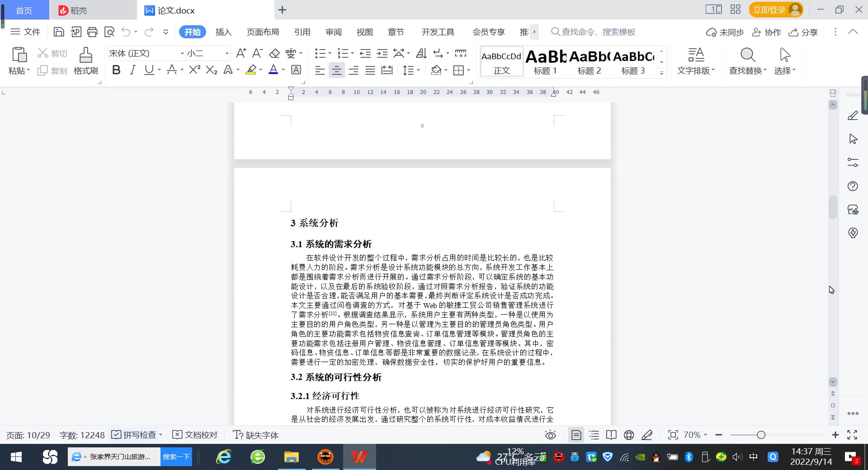Click the zoom slider handle
The height and width of the screenshot is (470, 868).
[x=761, y=435]
